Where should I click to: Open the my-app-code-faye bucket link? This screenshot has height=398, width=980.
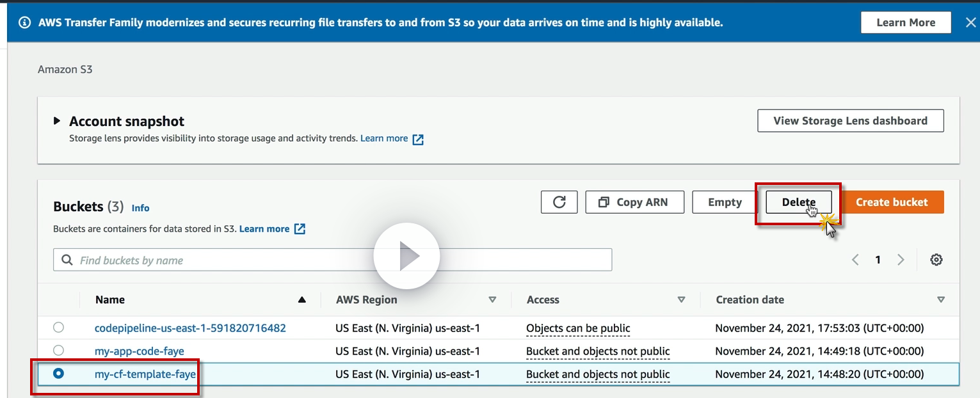click(x=139, y=351)
